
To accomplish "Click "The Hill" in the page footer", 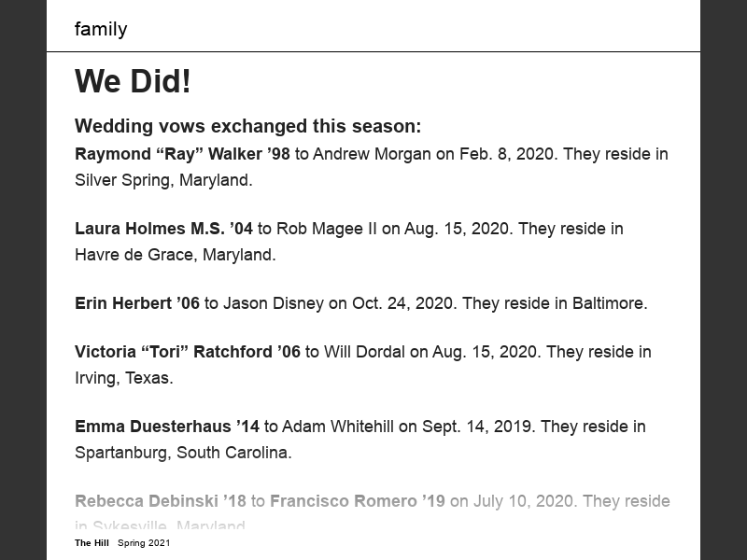I will (92, 543).
